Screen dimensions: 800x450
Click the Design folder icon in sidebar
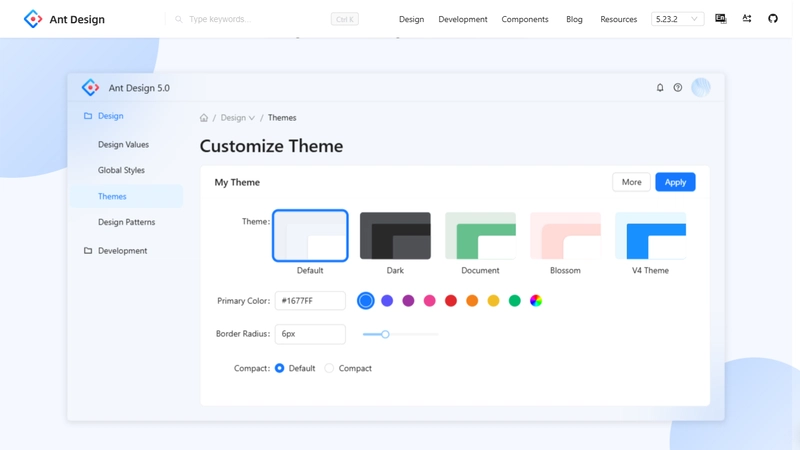click(x=88, y=116)
